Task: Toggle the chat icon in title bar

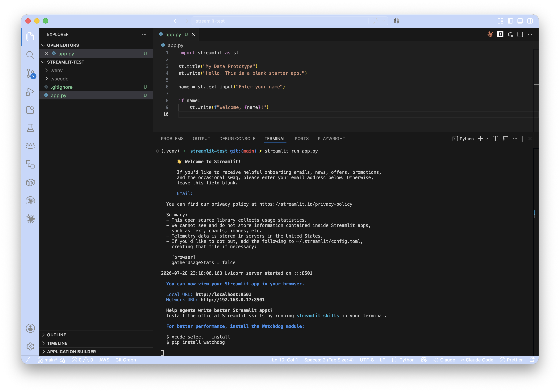Action: point(375,21)
